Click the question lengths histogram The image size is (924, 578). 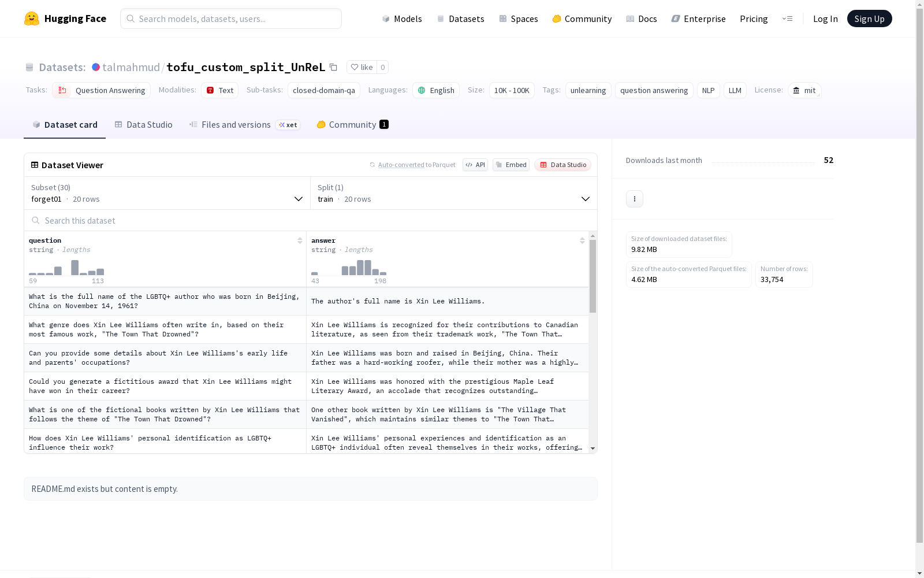click(x=66, y=267)
